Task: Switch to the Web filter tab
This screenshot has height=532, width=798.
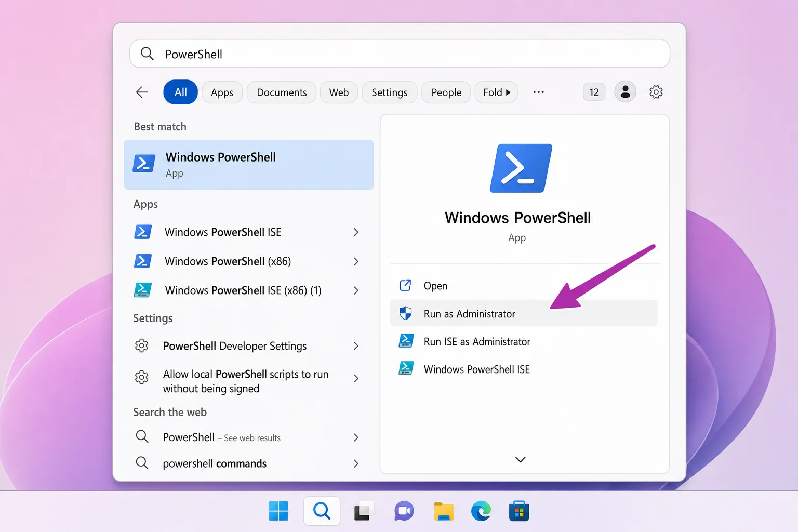Action: pos(339,92)
